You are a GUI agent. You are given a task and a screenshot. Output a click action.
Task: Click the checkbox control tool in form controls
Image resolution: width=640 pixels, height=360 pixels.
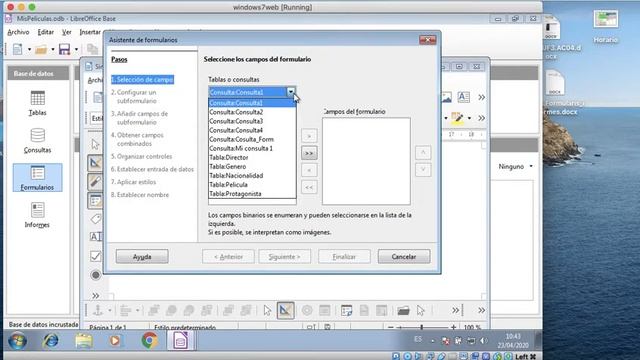(96, 256)
